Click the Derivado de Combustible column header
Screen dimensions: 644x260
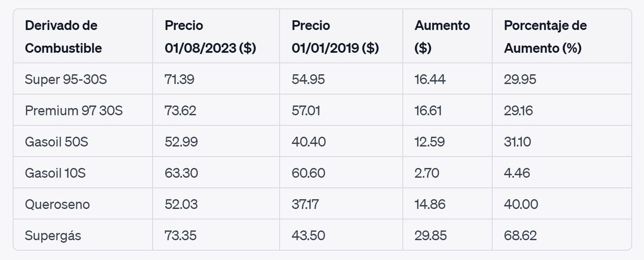[x=63, y=37]
